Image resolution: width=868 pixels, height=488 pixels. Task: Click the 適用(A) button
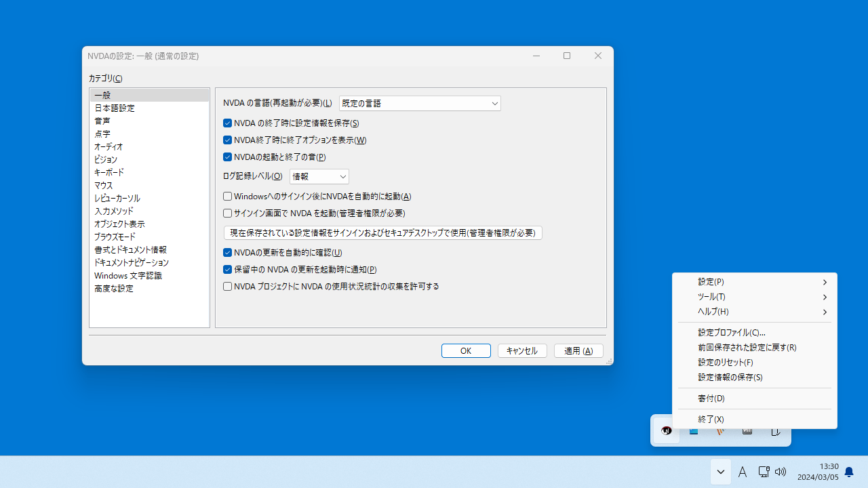(x=578, y=350)
